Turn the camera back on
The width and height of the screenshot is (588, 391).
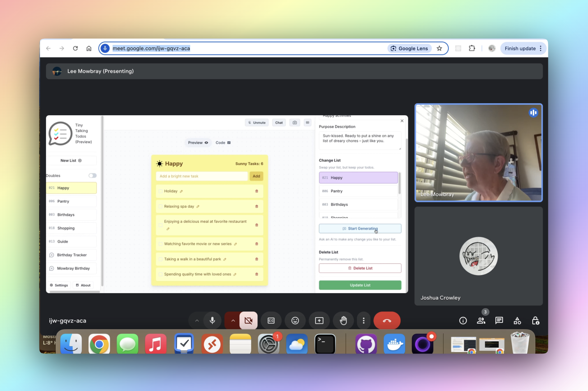(248, 320)
